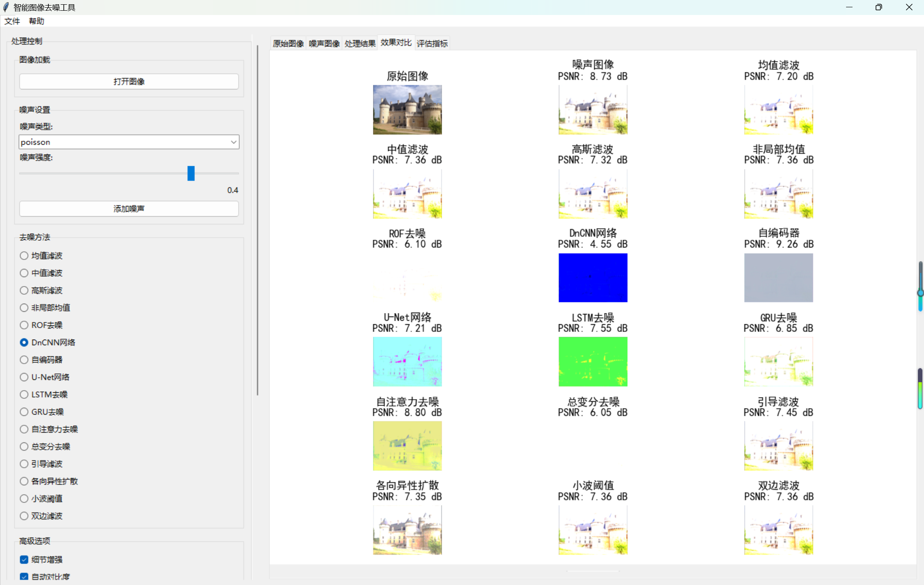The width and height of the screenshot is (924, 585).
Task: Click the feather app icon in title bar
Action: pos(6,7)
